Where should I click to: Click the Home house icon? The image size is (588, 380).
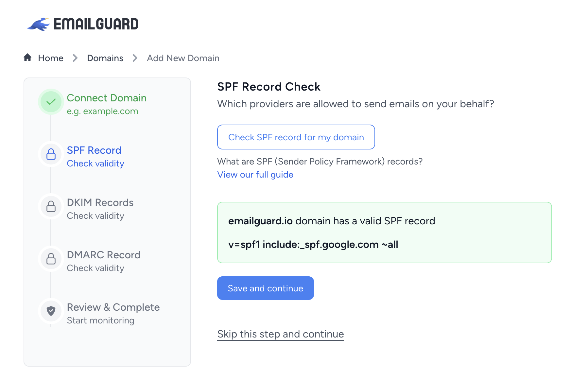pyautogui.click(x=27, y=58)
